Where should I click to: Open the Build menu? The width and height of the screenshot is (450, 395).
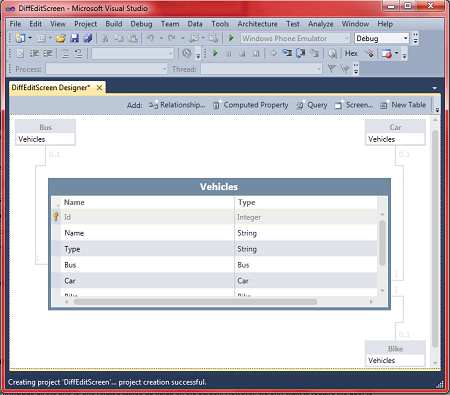coord(114,24)
